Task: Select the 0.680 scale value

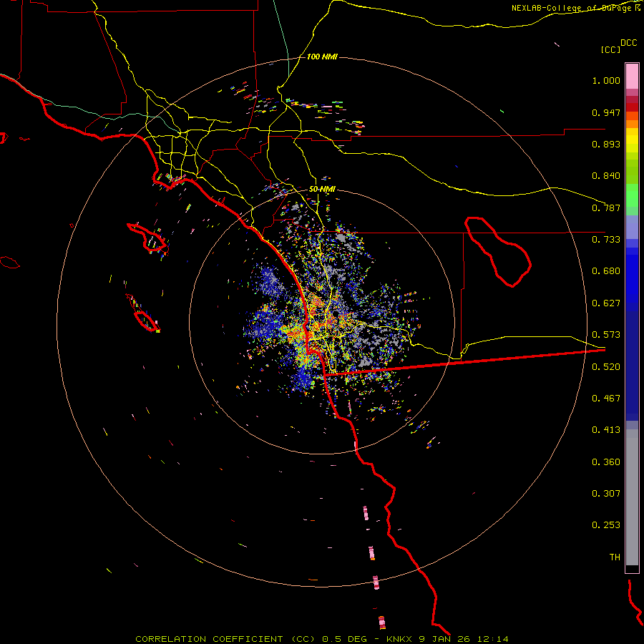Action: coord(606,271)
